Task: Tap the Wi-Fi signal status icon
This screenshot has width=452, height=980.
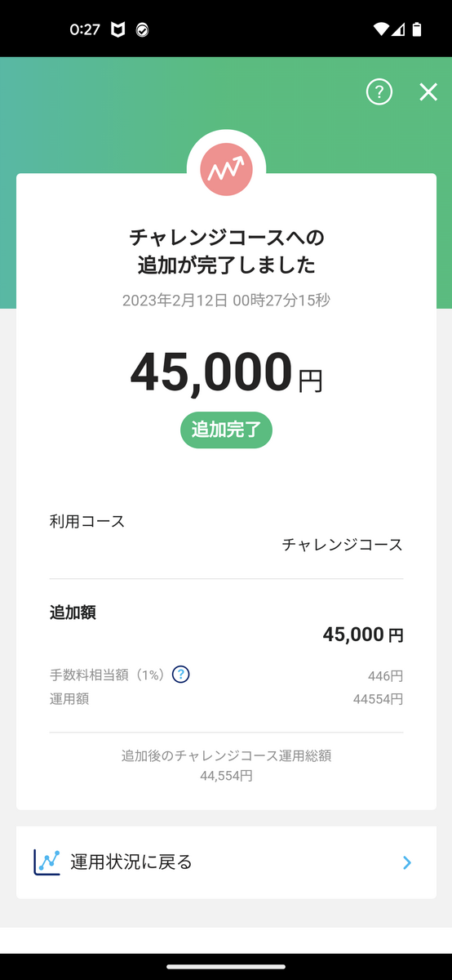Action: (381, 29)
